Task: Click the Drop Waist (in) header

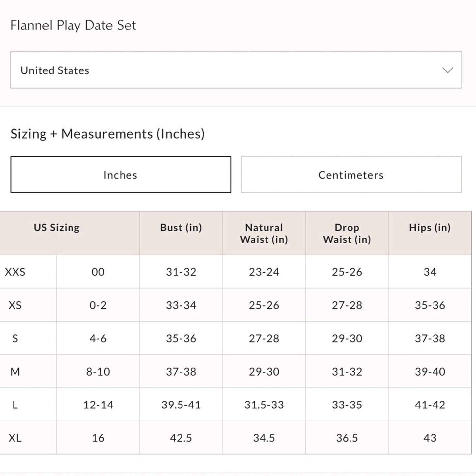Action: coord(347,233)
